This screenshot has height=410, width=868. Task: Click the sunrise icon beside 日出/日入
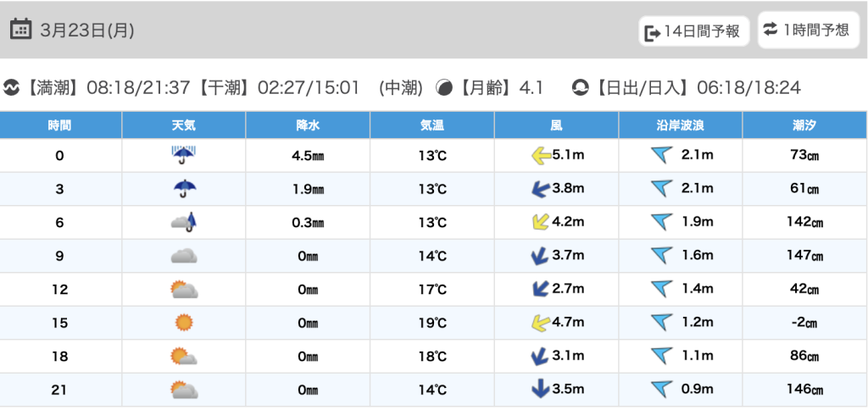coord(580,87)
